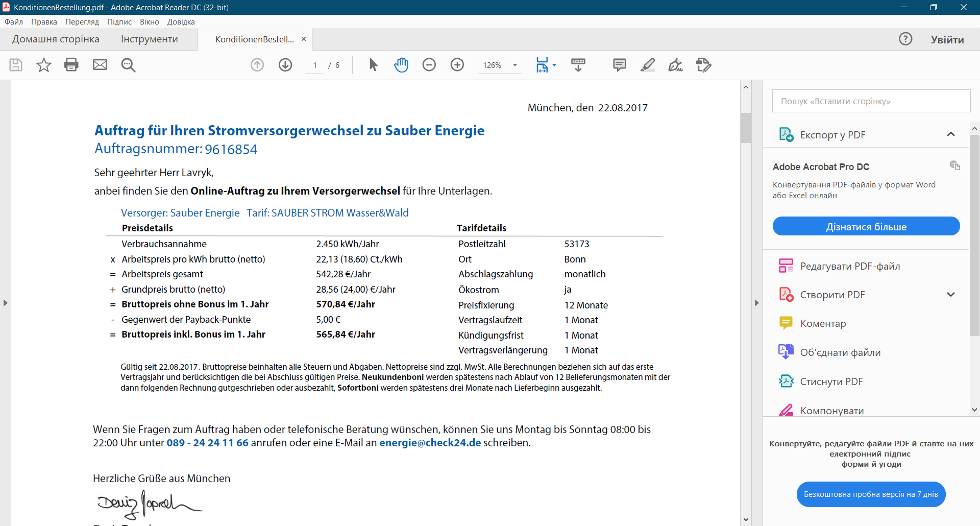Image resolution: width=980 pixels, height=526 pixels.
Task: Click the copy icon beside Adobe Acrobat Pro DC
Action: 955,165
